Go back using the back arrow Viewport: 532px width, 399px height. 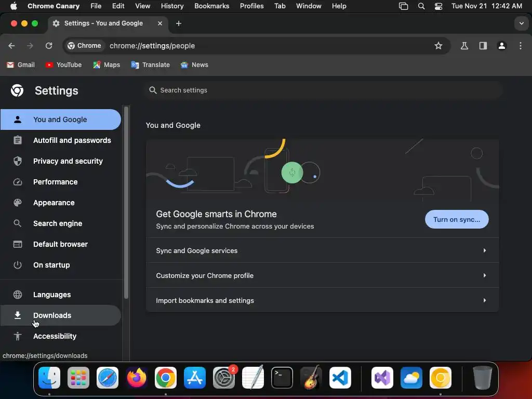tap(11, 46)
